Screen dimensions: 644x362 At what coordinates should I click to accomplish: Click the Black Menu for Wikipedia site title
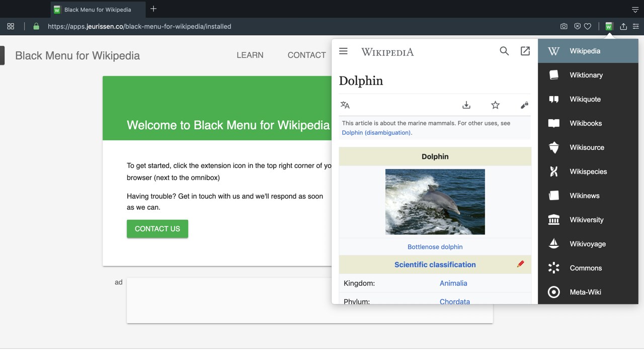[x=77, y=56]
